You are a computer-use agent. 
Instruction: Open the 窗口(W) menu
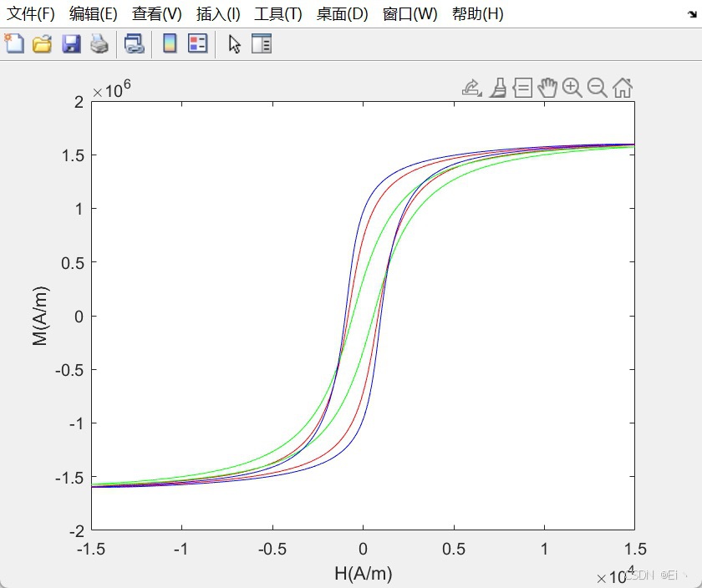click(x=409, y=14)
